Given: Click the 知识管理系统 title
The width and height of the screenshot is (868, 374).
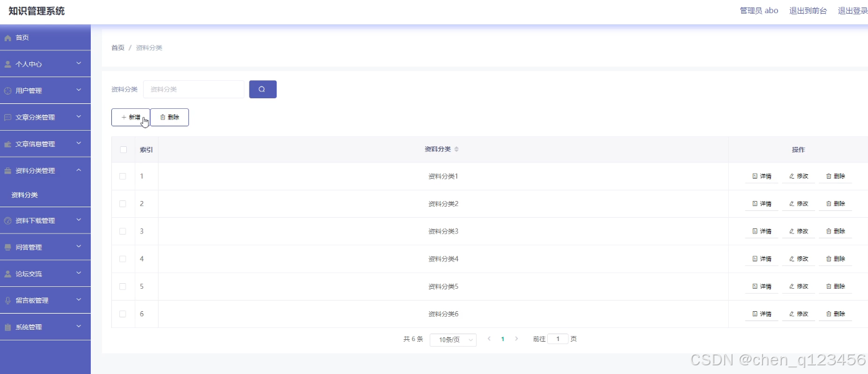Looking at the screenshot, I should [x=37, y=11].
